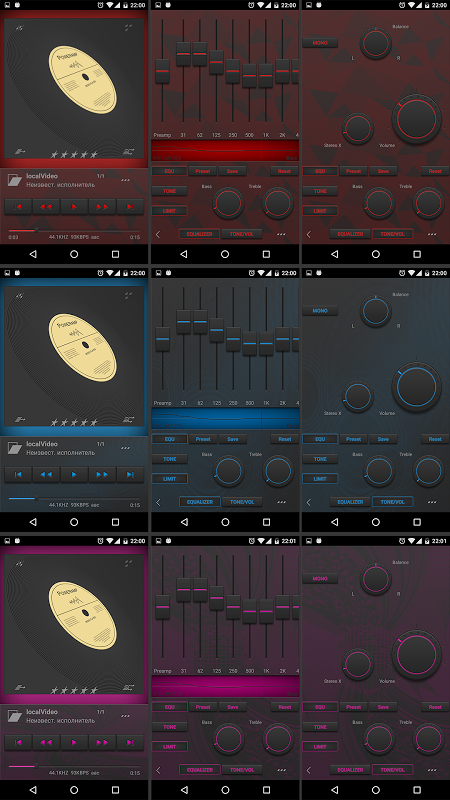Go back via chevron in blue tone/vol screen

308,502
